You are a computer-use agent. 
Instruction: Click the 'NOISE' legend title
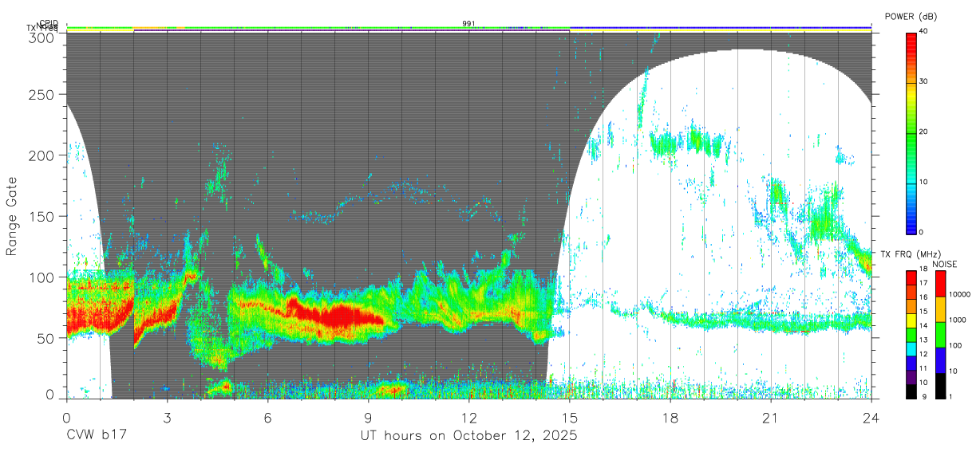click(x=944, y=264)
